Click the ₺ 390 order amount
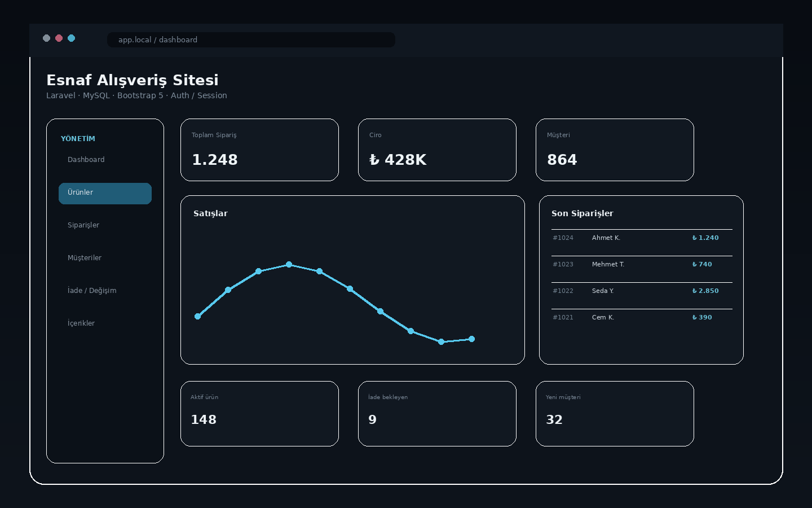812x508 pixels. coord(702,318)
